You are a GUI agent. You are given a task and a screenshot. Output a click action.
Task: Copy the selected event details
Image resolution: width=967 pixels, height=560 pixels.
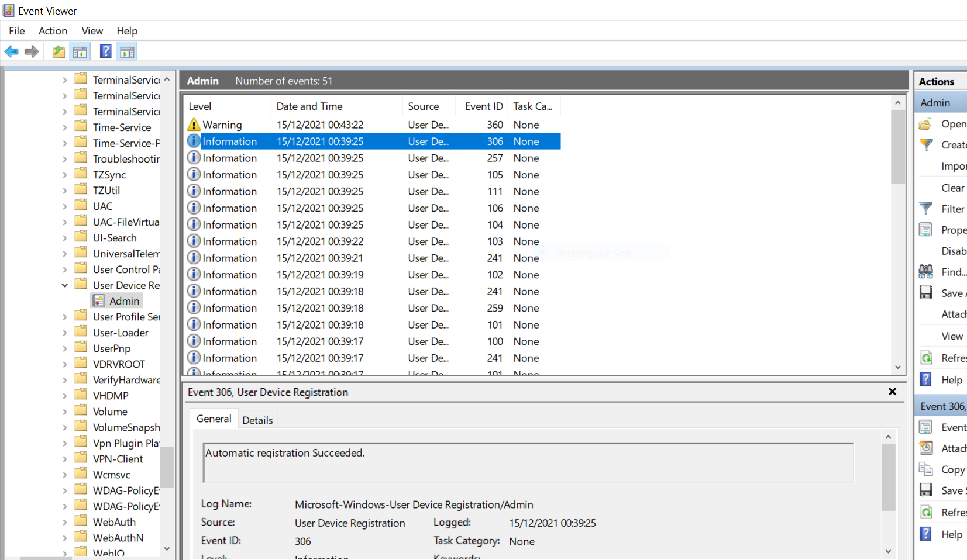coord(926,469)
